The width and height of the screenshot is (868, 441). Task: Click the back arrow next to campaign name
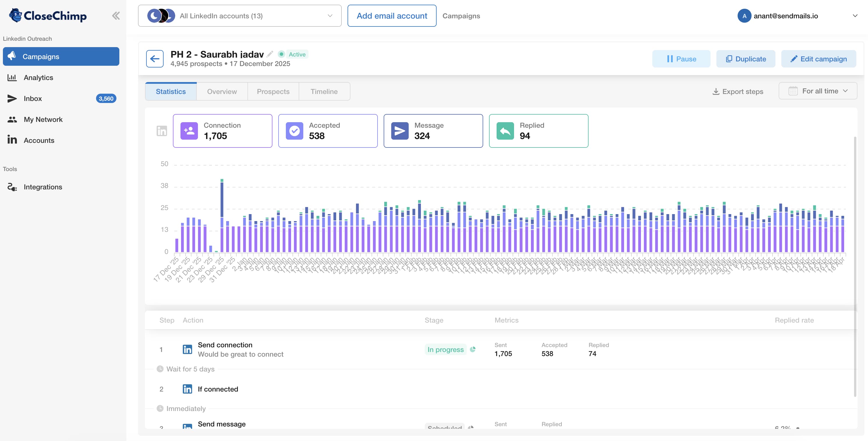pos(155,58)
